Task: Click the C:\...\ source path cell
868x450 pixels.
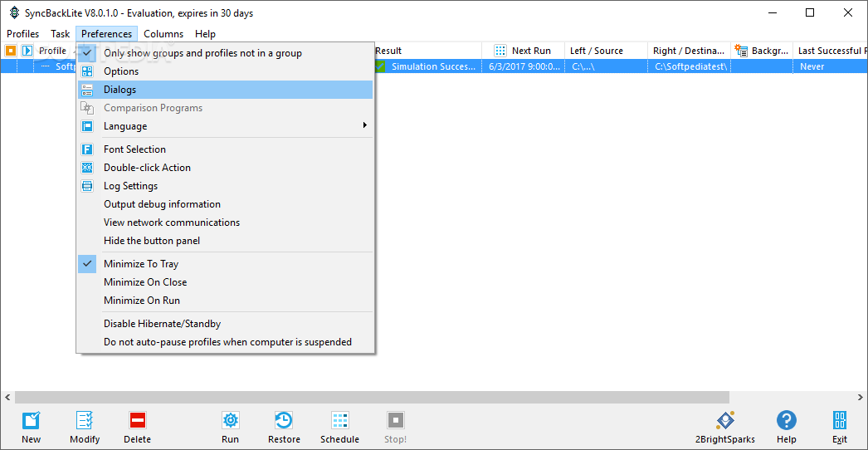Action: 606,66
